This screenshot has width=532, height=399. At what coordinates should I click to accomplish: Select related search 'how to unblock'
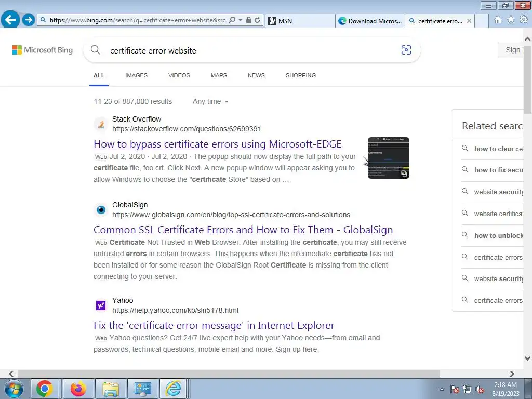click(x=498, y=235)
